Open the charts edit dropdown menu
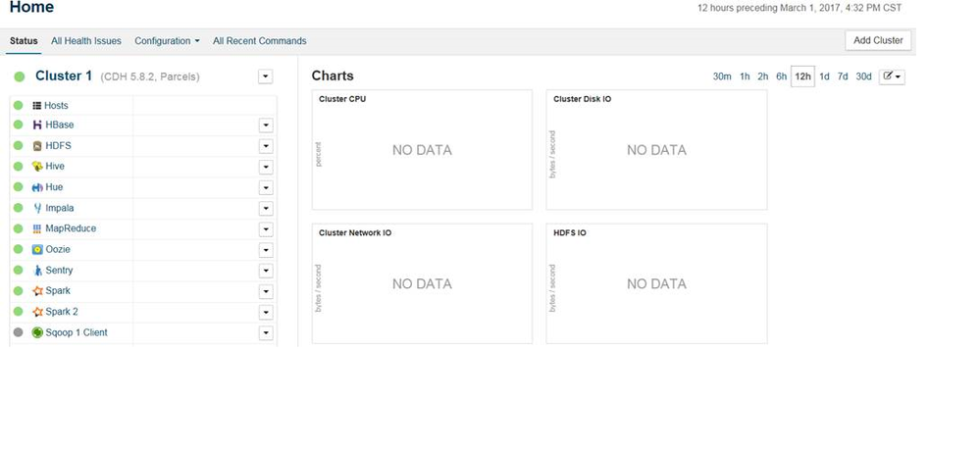This screenshot has height=451, width=980. pyautogui.click(x=892, y=76)
